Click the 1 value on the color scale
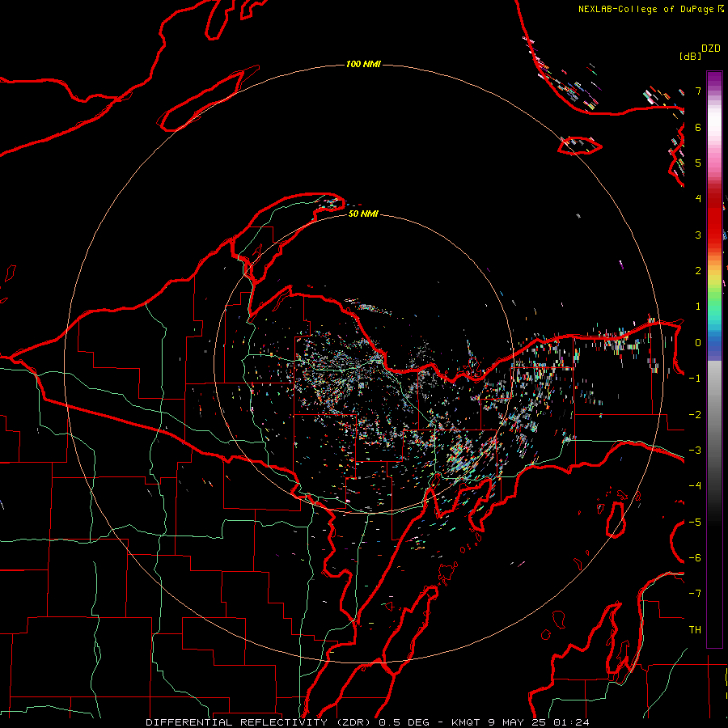 (x=698, y=307)
